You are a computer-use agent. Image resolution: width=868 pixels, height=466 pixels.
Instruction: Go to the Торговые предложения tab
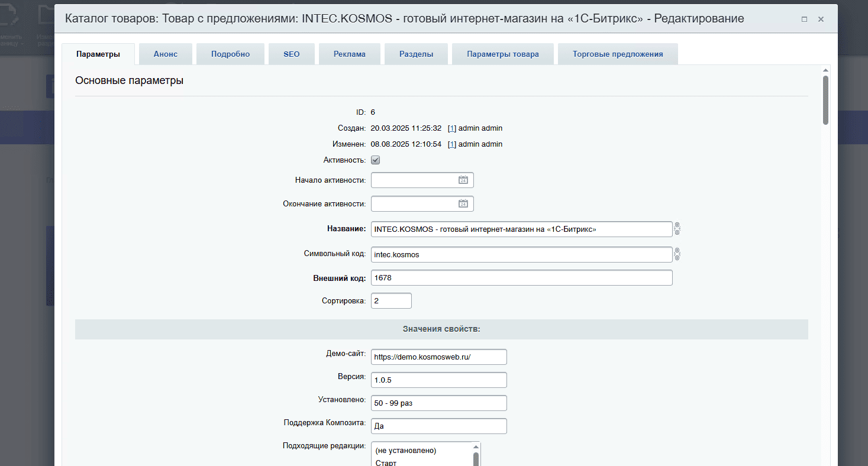point(617,54)
